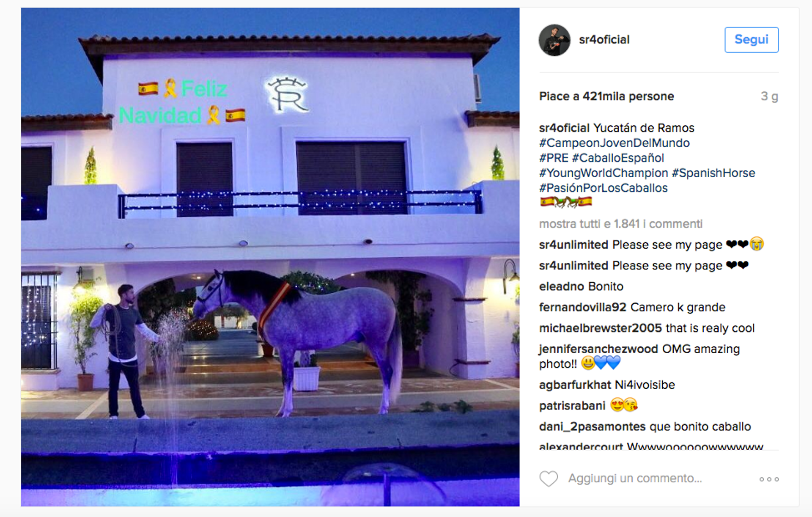812x517 pixels.
Task: Open the #PasiónPorLosCaballos hashtag
Action: click(603, 188)
